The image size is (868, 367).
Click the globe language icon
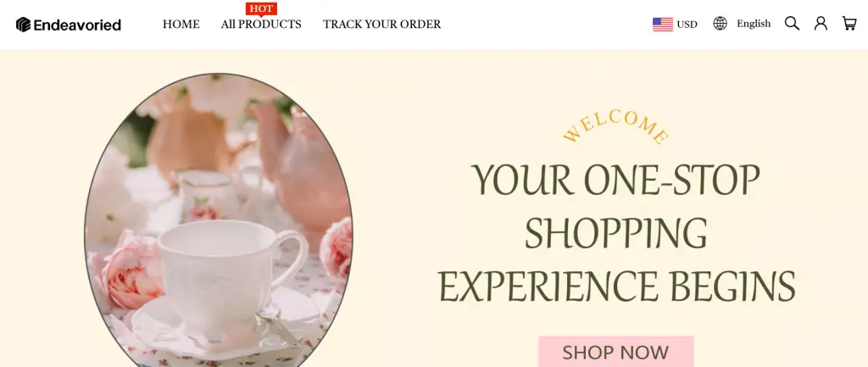720,23
